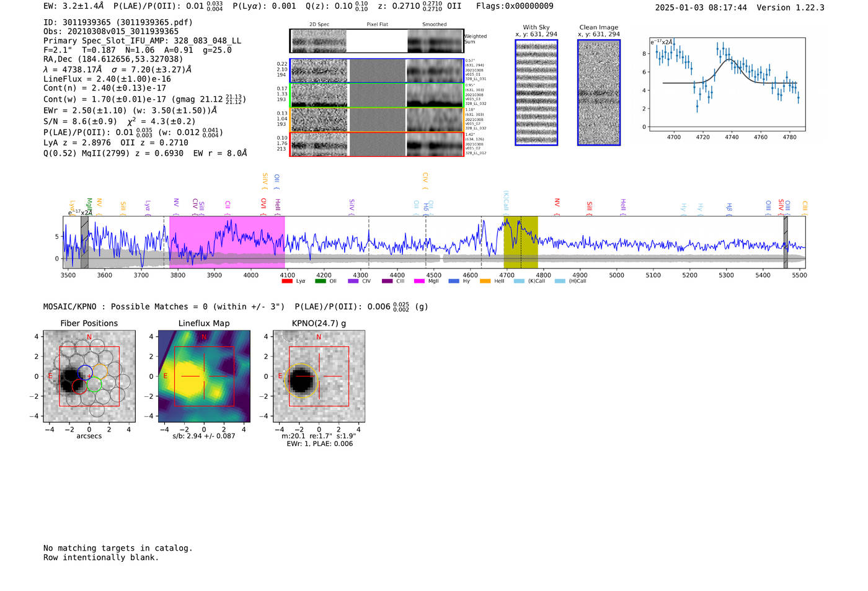The image size is (868, 591).
Task: Click the "EWr: 1. PLAE: 0.006" caption
Action: (x=319, y=444)
